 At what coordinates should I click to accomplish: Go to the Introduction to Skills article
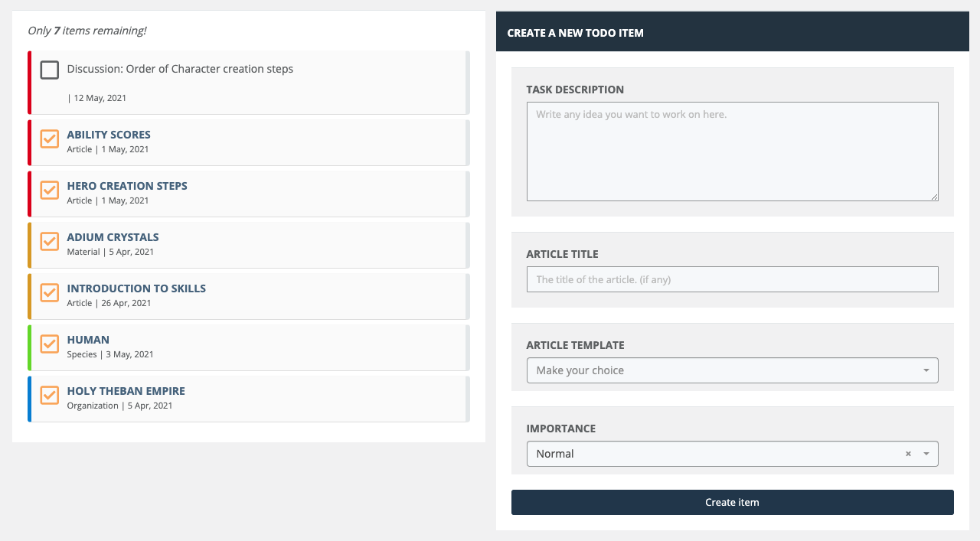[136, 288]
